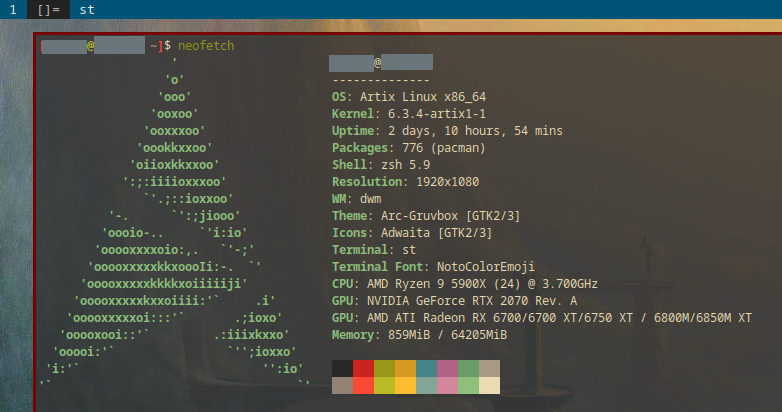Click the pink swatch in bottom row

447,386
